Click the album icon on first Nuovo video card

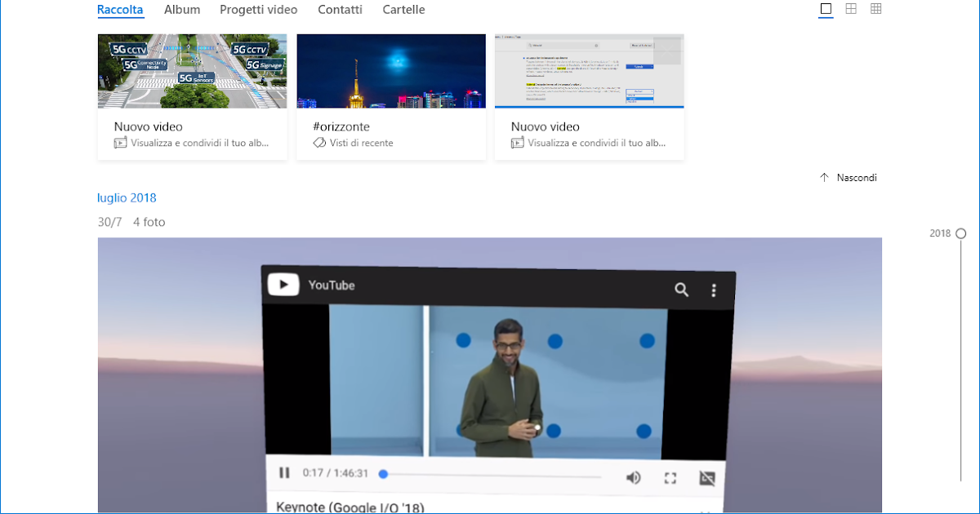coord(118,142)
